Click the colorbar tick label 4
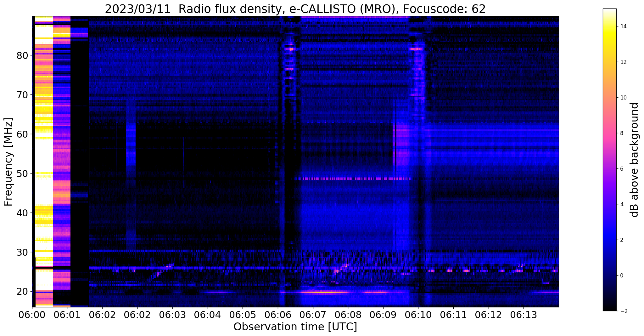Image resolution: width=644 pixels, height=336 pixels. click(621, 204)
